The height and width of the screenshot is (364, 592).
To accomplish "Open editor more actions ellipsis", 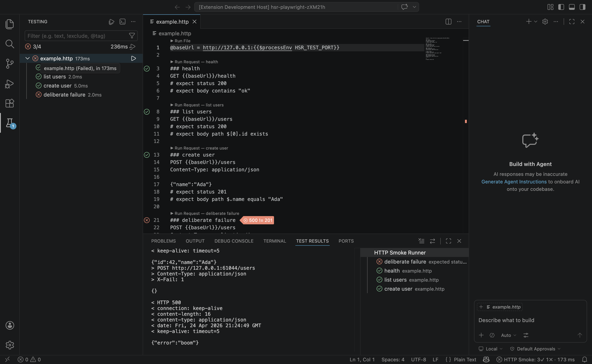I will pos(459,22).
